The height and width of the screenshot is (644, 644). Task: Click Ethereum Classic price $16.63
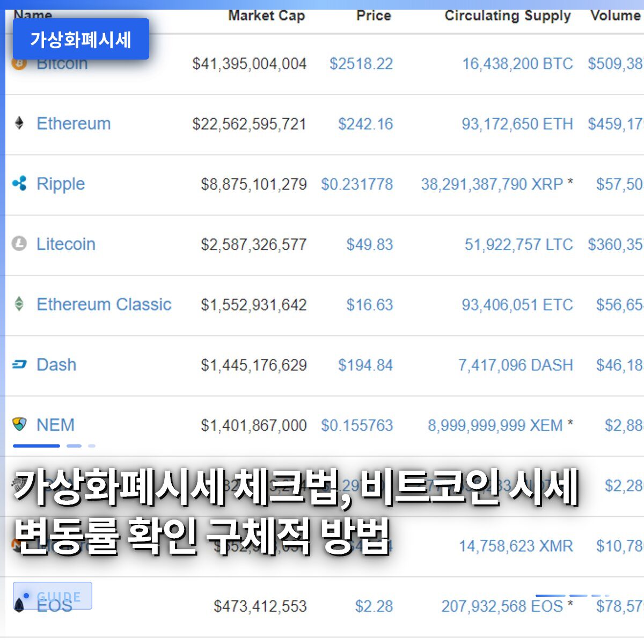pyautogui.click(x=370, y=305)
